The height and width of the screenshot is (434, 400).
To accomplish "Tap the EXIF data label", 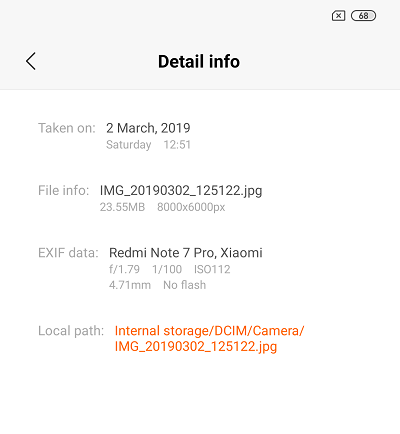I will click(x=68, y=253).
